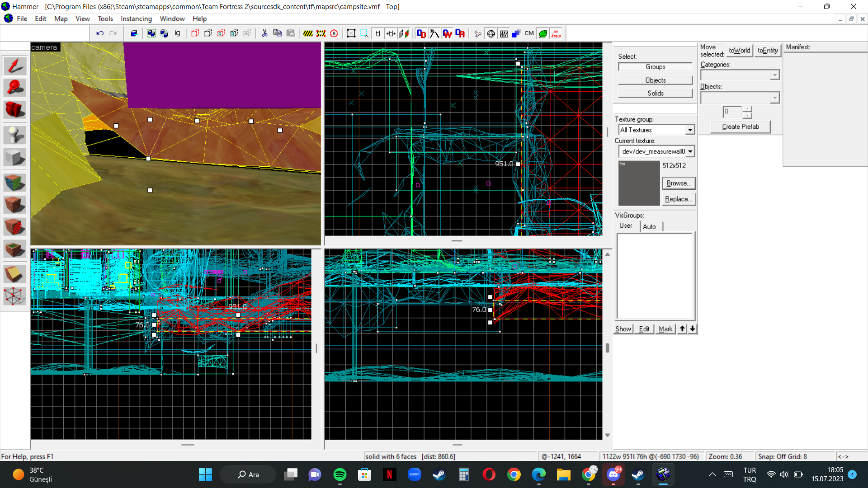Image resolution: width=868 pixels, height=488 pixels.
Task: Click the gray current texture preview swatch
Action: 639,183
